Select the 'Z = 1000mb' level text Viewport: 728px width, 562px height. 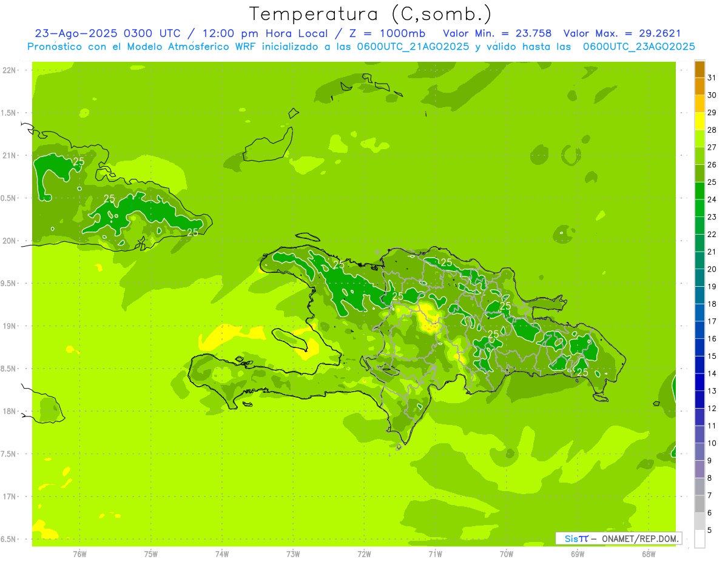pyautogui.click(x=387, y=33)
